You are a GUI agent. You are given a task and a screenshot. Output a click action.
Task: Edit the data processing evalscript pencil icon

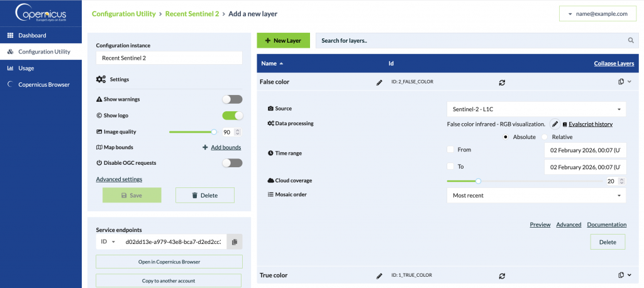pyautogui.click(x=555, y=125)
